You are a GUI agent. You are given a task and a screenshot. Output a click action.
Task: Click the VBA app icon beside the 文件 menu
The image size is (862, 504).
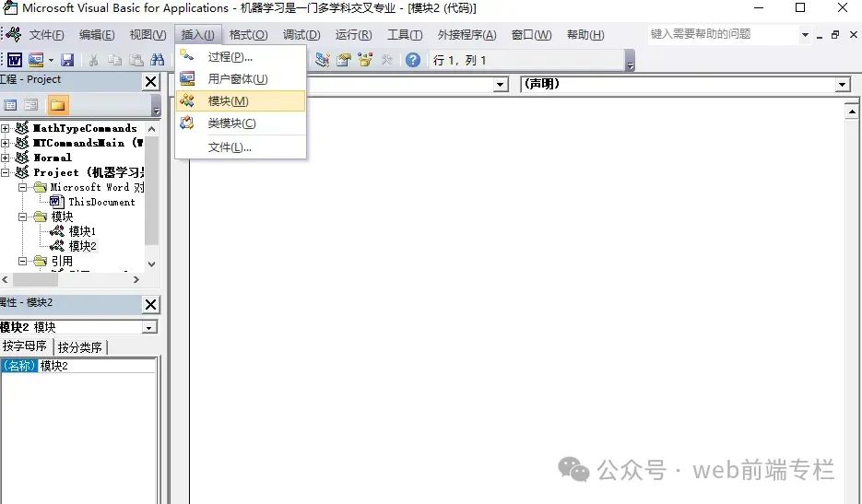click(14, 35)
